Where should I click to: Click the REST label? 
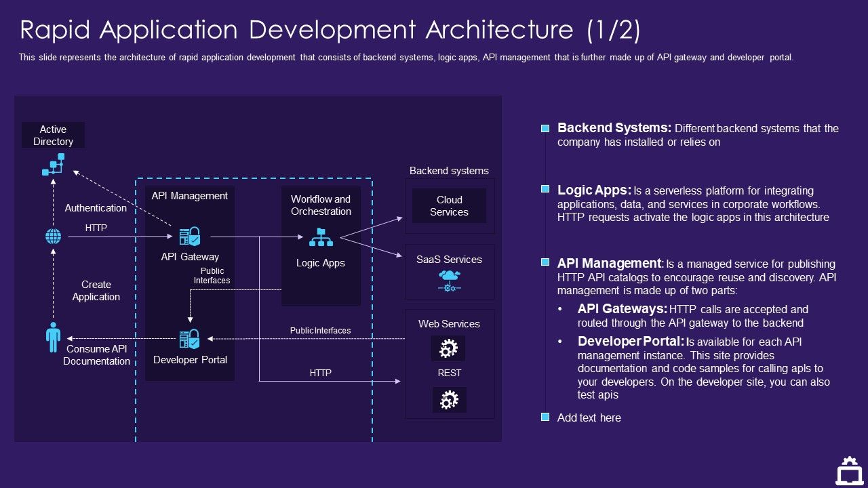pyautogui.click(x=449, y=373)
